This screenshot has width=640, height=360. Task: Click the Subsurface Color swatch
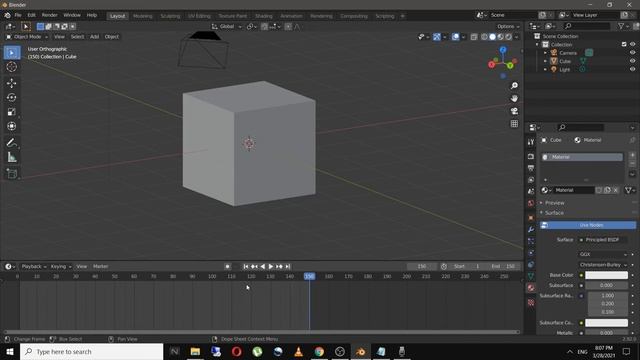pos(607,323)
